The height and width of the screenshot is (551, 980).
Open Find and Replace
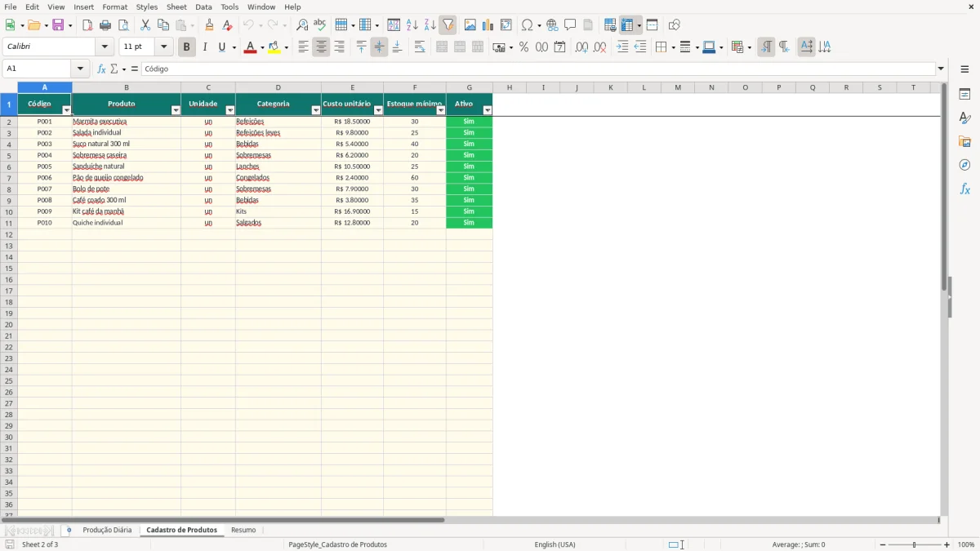click(x=302, y=25)
